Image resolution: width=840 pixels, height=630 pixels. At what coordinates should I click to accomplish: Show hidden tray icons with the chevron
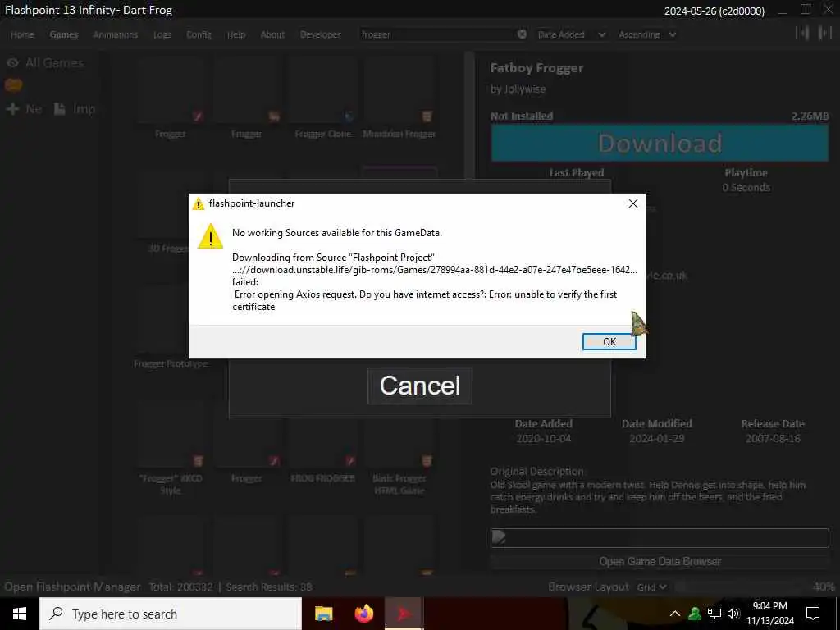674,614
